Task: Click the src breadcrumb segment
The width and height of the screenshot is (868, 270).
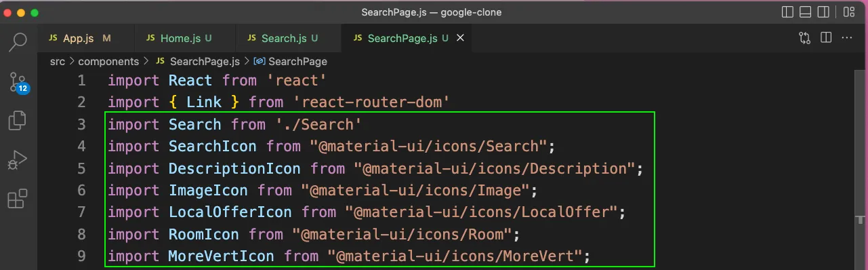Action: point(58,61)
